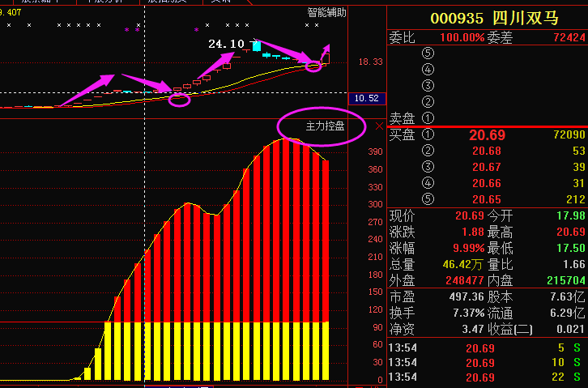This screenshot has height=388, width=588.
Task: Select the 量比 value 1.66
Action: [573, 264]
